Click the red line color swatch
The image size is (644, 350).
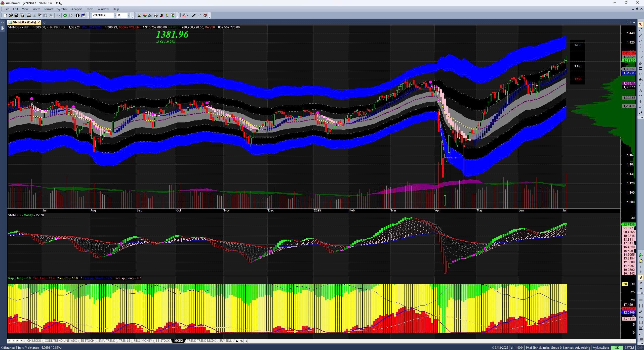click(184, 16)
